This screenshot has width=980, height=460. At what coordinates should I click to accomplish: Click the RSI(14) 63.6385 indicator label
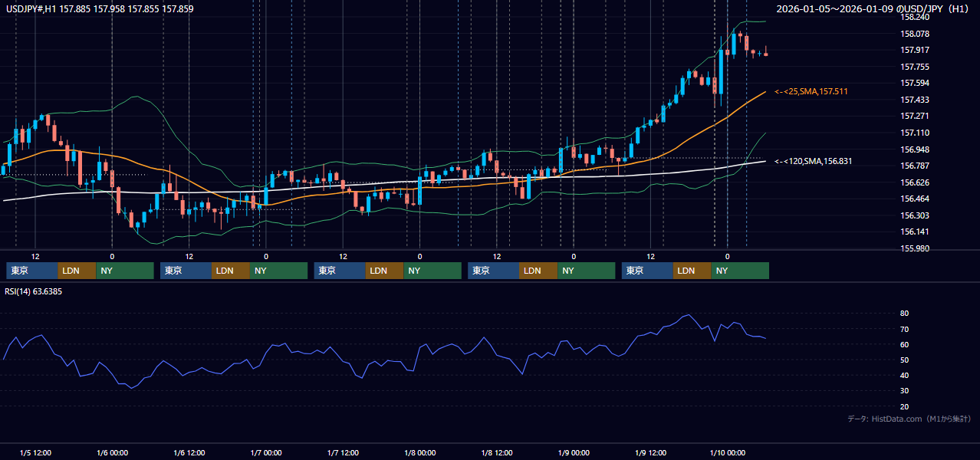point(34,291)
